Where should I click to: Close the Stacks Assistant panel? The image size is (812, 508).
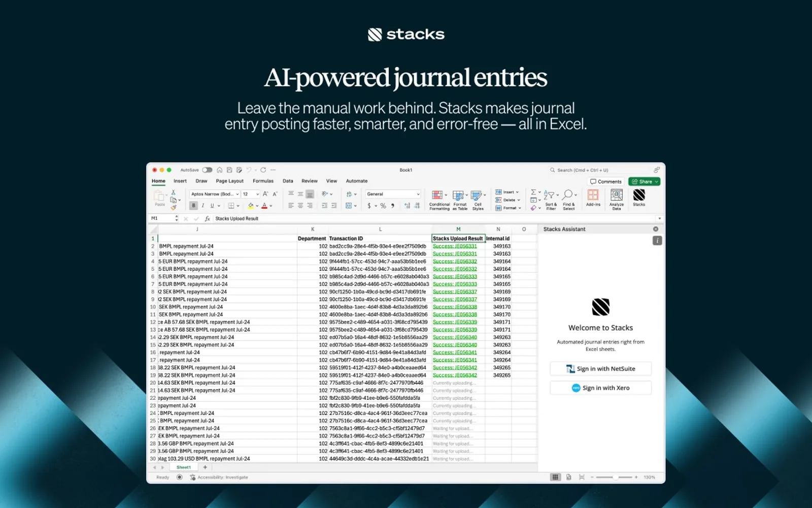pyautogui.click(x=656, y=229)
